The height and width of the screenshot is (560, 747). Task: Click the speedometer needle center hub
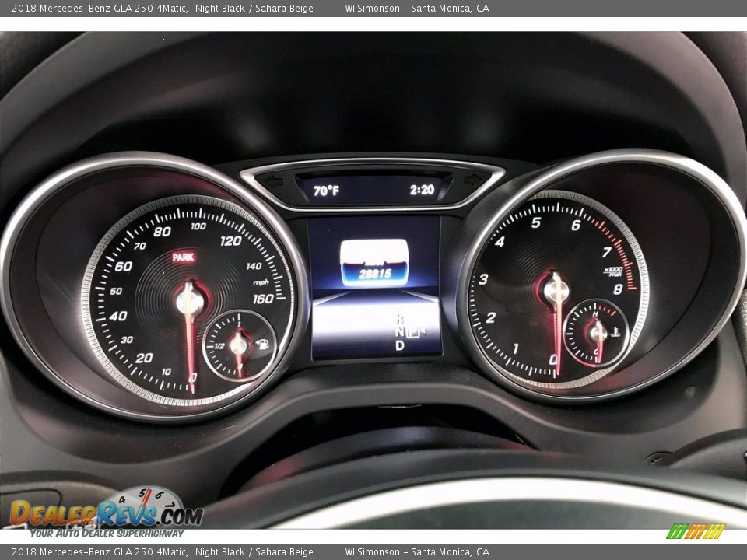190,302
